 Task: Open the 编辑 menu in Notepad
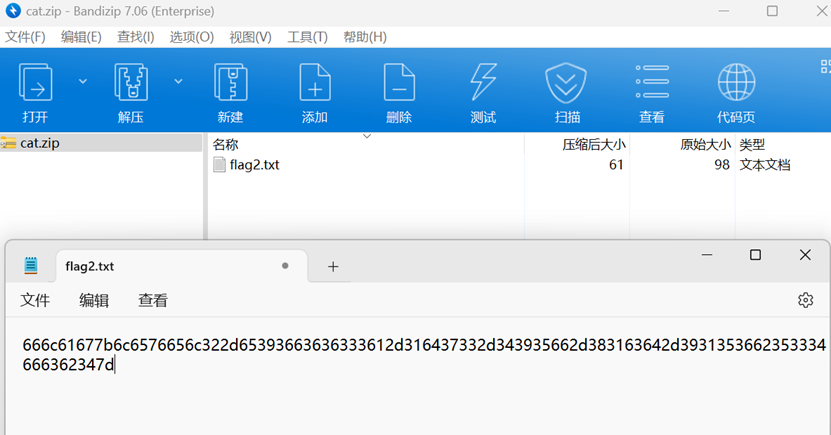(94, 300)
